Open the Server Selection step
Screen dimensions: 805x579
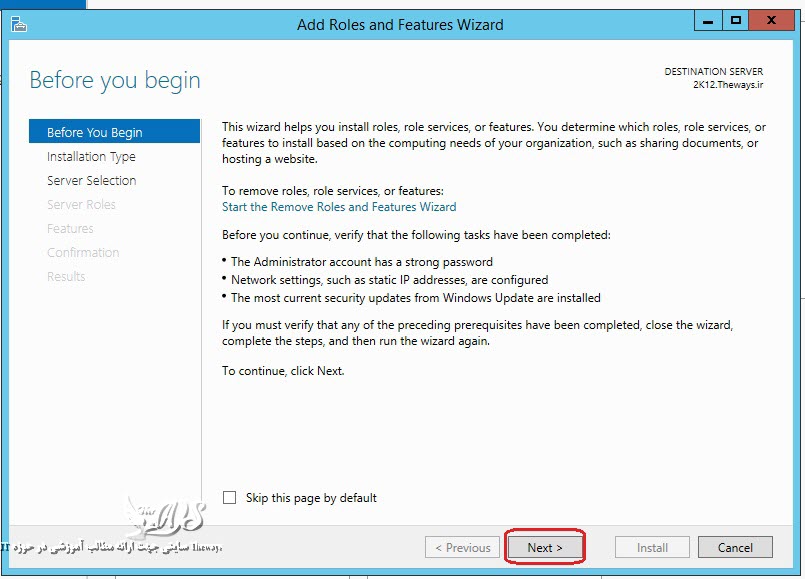91,181
